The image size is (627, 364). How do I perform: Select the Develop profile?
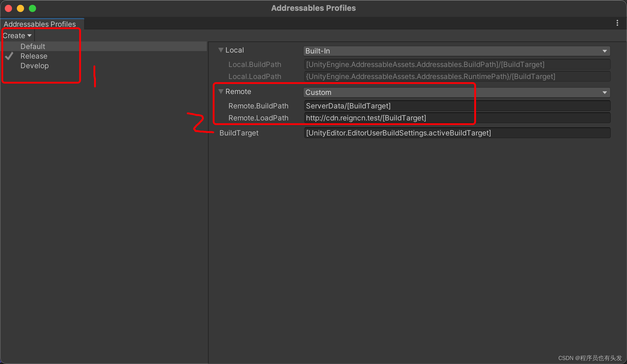coord(35,65)
